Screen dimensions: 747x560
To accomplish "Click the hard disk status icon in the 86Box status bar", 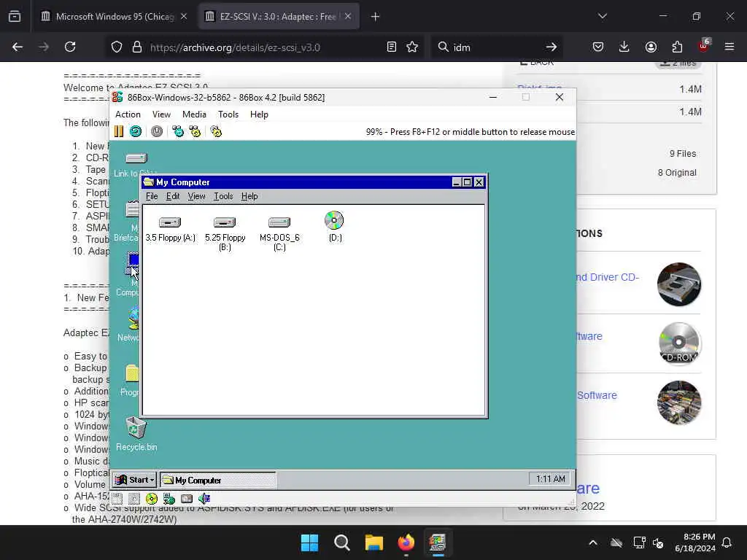I will 186,499.
